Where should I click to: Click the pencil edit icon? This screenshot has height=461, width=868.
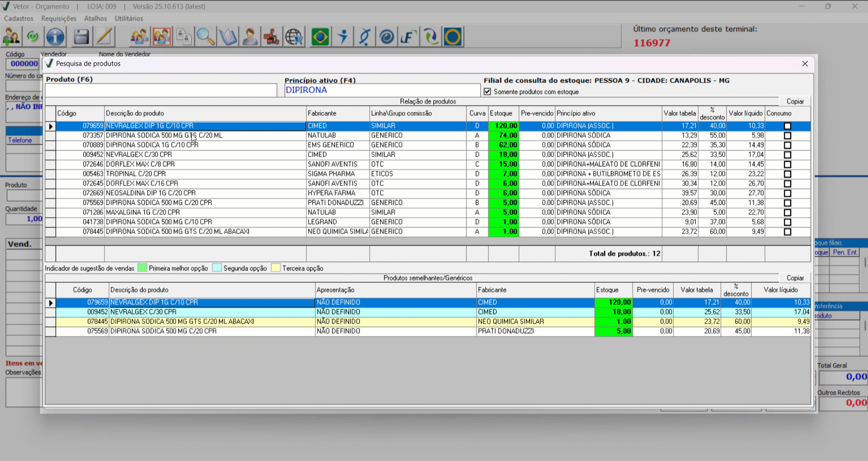(x=104, y=37)
